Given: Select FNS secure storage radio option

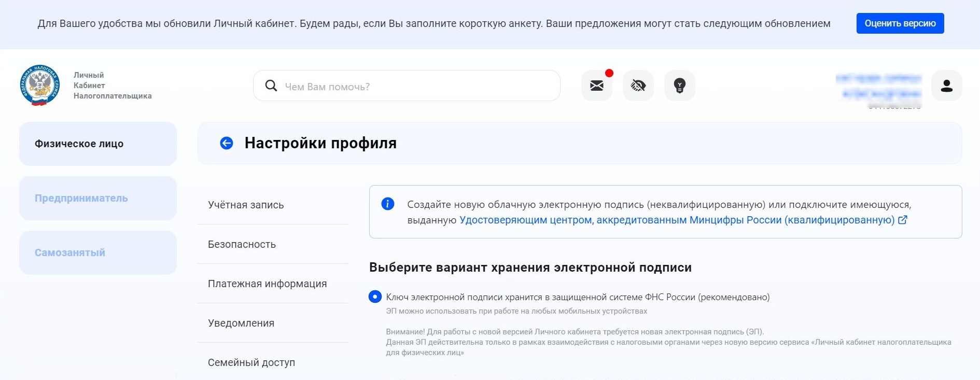Looking at the screenshot, I should [375, 297].
